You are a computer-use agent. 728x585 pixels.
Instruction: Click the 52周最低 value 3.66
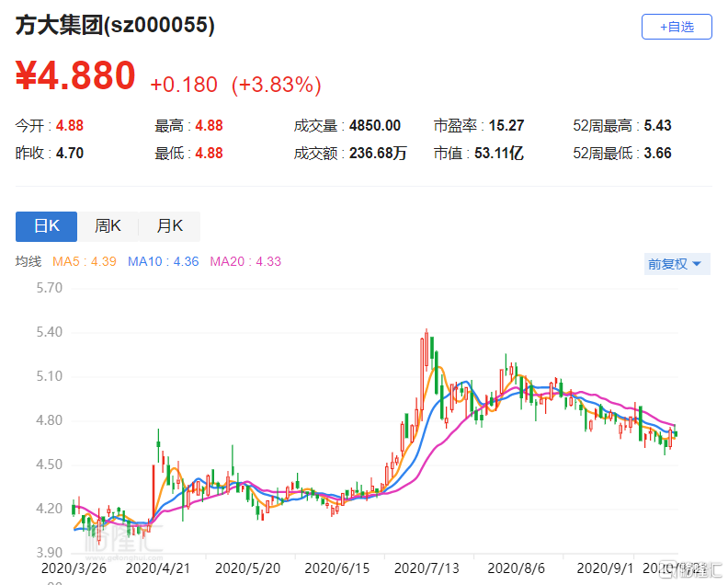coord(657,153)
